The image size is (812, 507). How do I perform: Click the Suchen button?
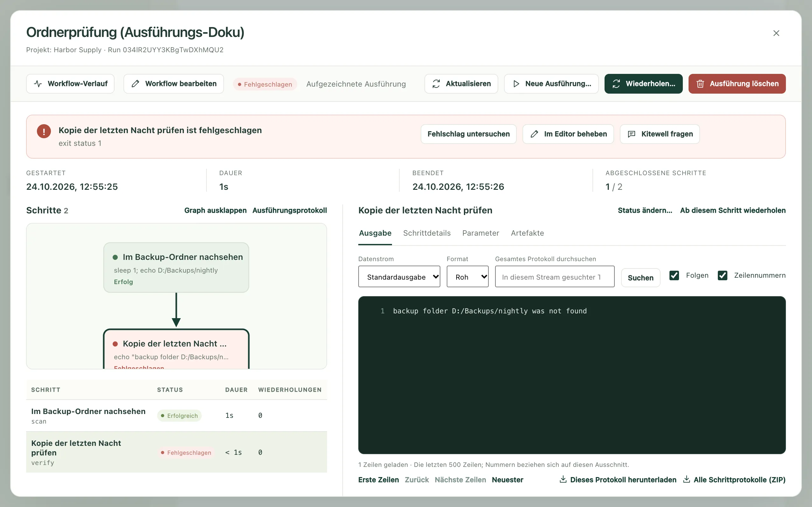pyautogui.click(x=640, y=278)
